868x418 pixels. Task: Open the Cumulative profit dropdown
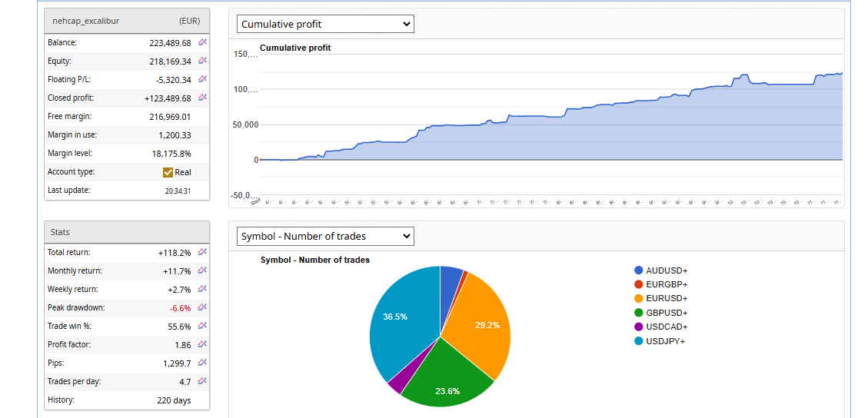[x=324, y=24]
